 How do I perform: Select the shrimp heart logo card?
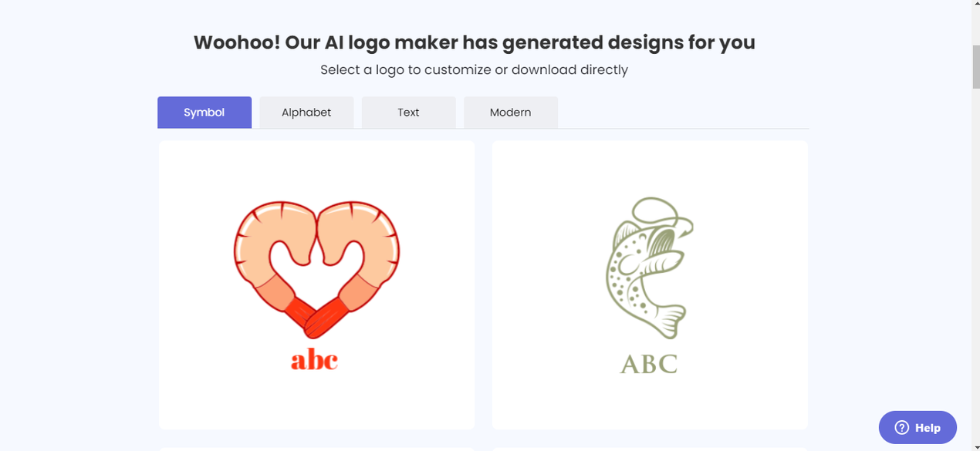(x=316, y=284)
